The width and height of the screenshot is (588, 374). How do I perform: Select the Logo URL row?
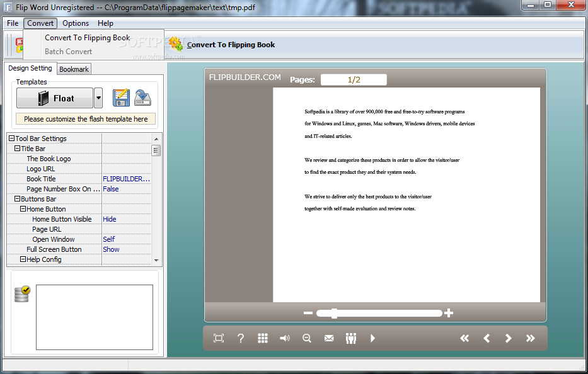pos(79,169)
